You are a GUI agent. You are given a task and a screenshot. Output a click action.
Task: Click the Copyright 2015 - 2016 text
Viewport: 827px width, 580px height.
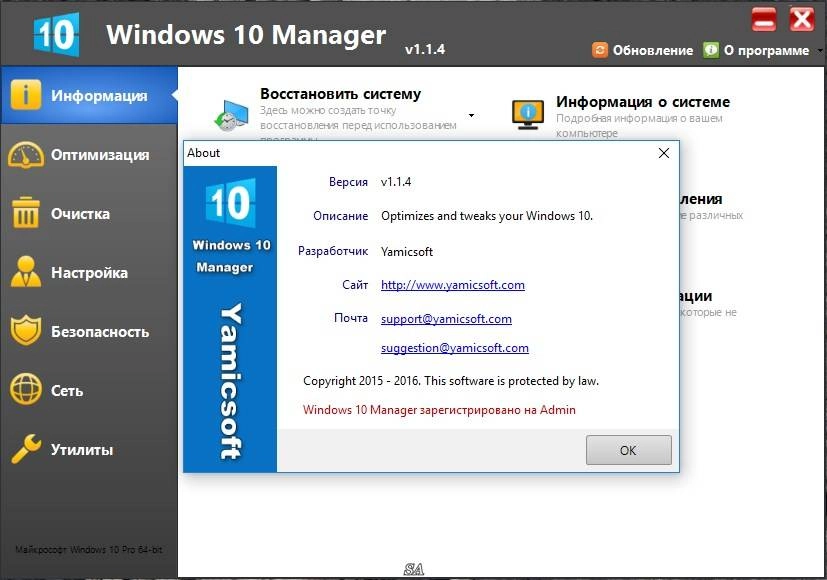(x=451, y=381)
